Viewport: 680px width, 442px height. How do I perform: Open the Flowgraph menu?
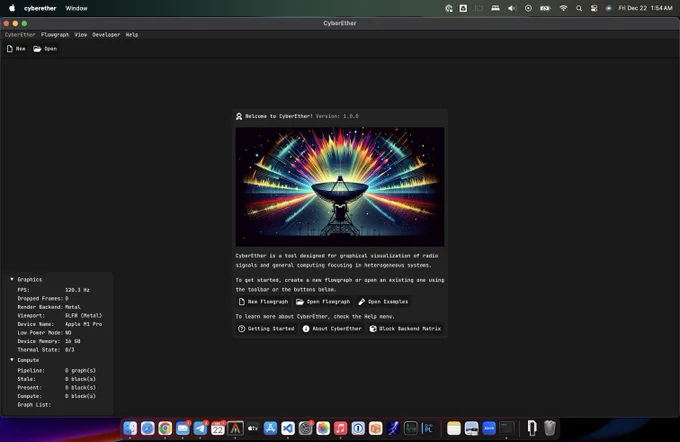(x=55, y=35)
